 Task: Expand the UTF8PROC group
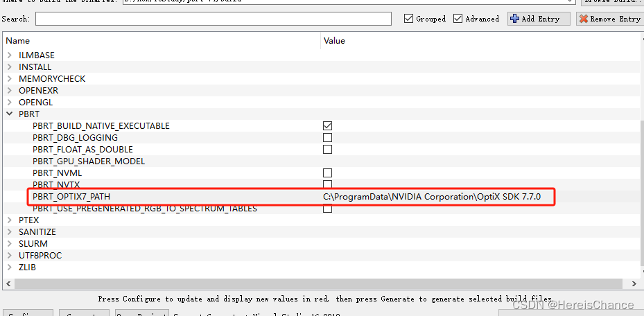pyautogui.click(x=10, y=256)
